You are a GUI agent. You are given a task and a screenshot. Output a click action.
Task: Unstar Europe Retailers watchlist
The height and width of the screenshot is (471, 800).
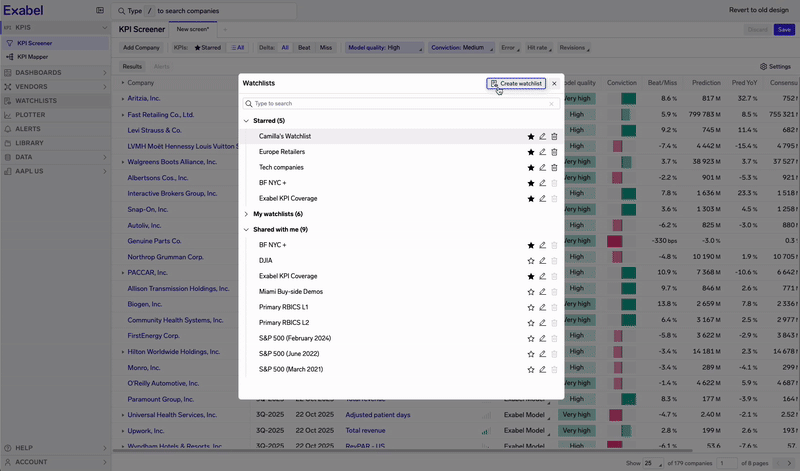tap(531, 152)
